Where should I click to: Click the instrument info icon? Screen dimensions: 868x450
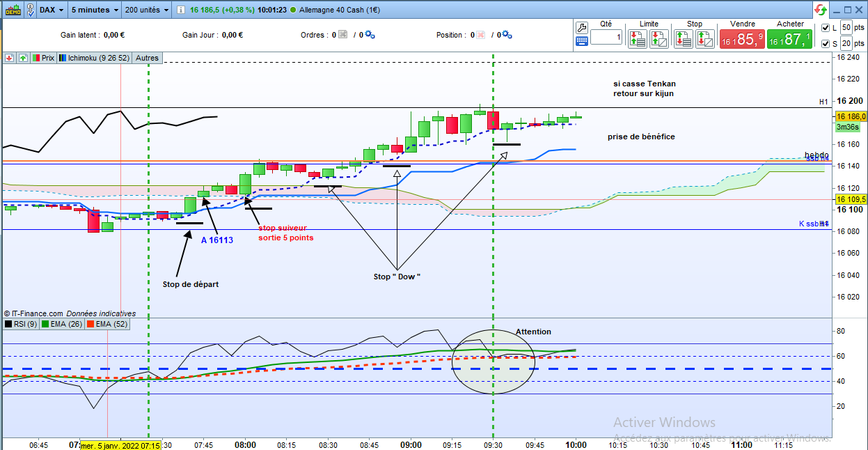click(180, 10)
